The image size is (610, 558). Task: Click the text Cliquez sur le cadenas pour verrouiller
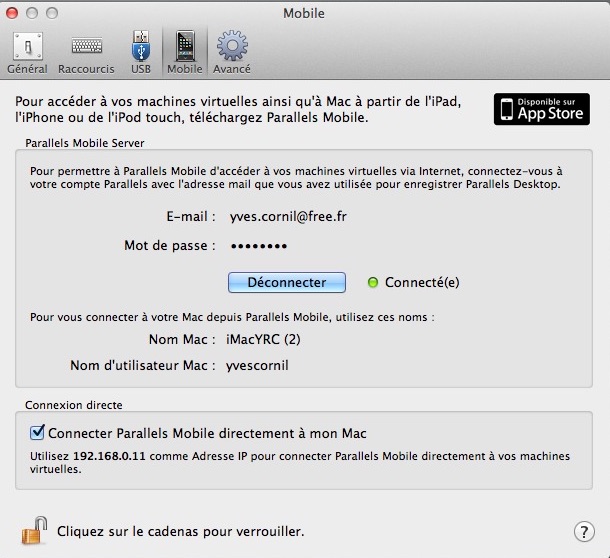[x=181, y=531]
